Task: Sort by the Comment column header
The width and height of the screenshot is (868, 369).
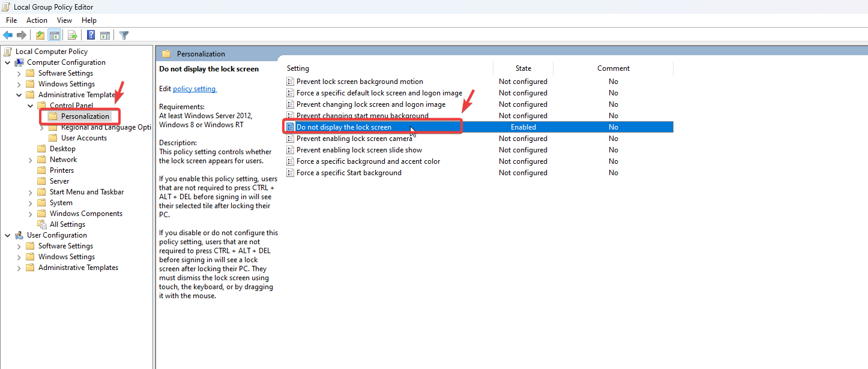Action: point(613,68)
